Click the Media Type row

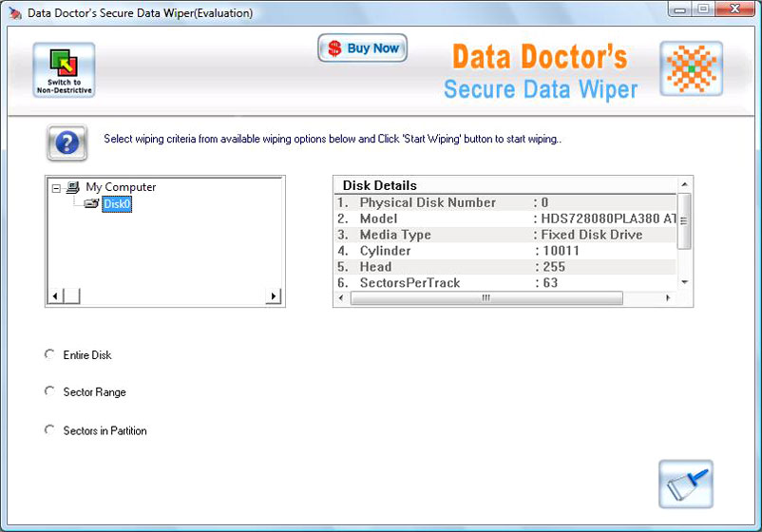505,235
